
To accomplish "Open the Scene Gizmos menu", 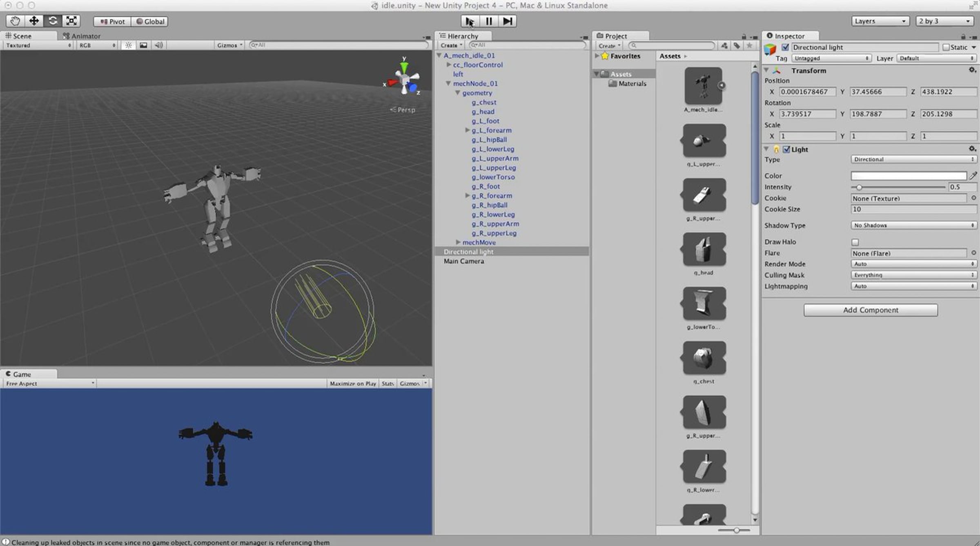I will click(230, 45).
